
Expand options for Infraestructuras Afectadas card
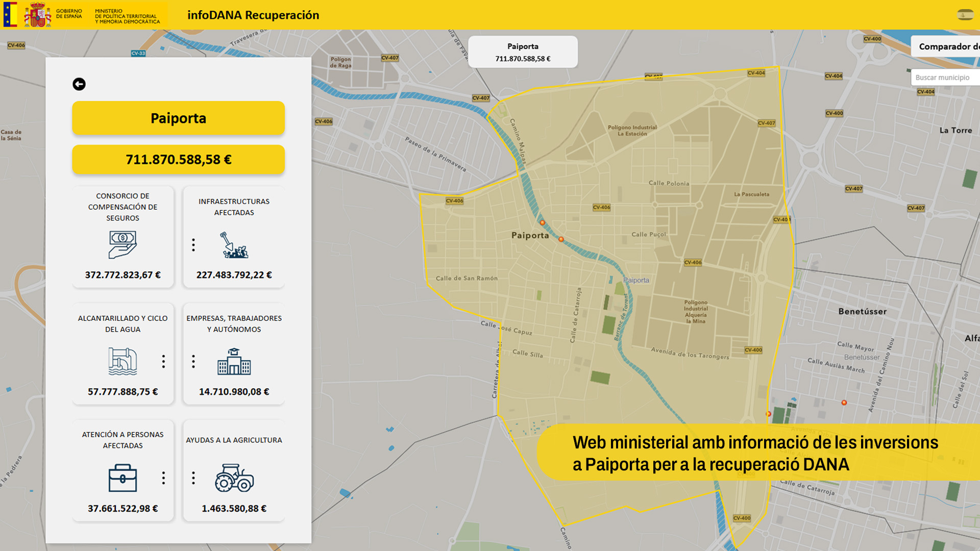(x=193, y=245)
